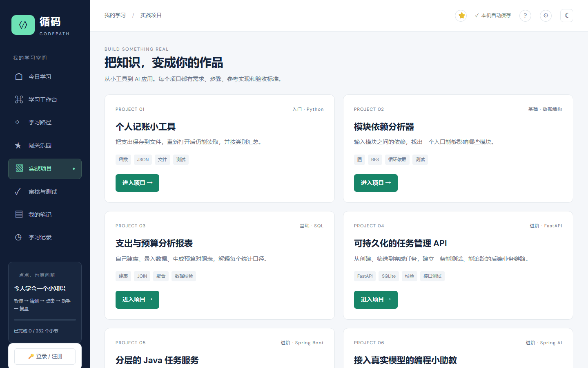Open 闯关乐园 menu item
The image size is (588, 368).
(45, 145)
